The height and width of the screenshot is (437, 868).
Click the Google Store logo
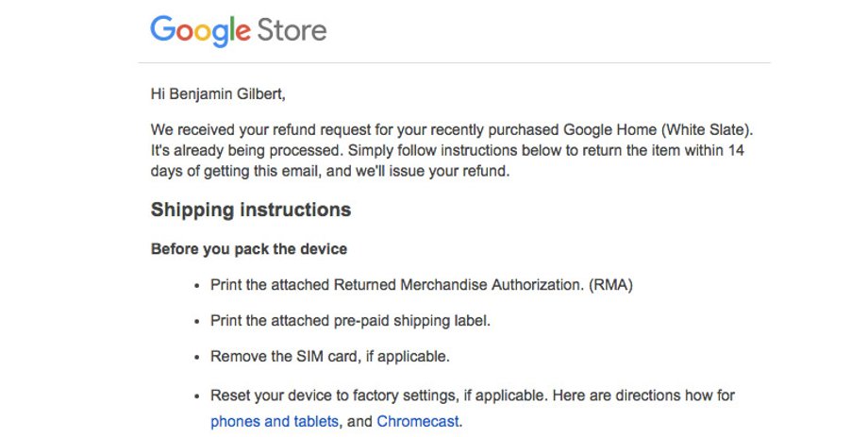click(239, 30)
